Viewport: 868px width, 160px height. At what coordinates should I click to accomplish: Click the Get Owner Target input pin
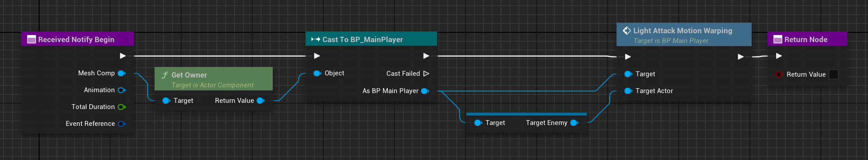pyautogui.click(x=167, y=101)
